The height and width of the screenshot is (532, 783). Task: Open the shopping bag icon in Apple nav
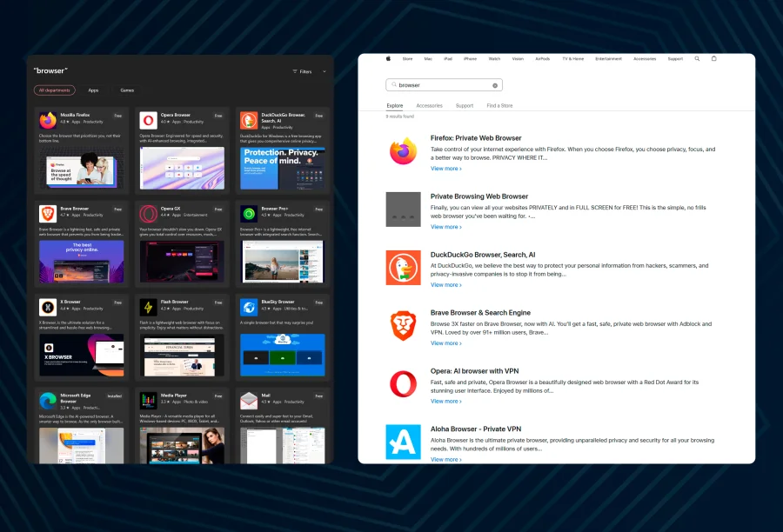(x=714, y=59)
